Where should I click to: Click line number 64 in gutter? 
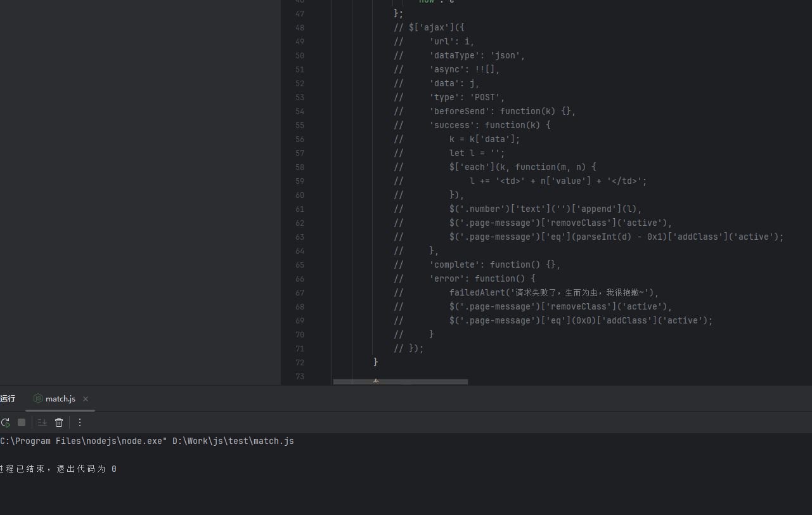[x=300, y=251]
